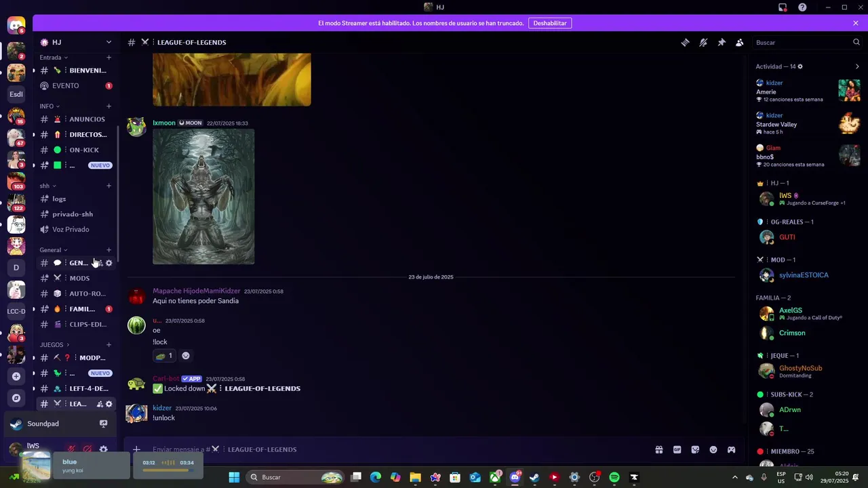Dismiss the Streamer mode banner
This screenshot has height=488, width=868.
coord(856,23)
